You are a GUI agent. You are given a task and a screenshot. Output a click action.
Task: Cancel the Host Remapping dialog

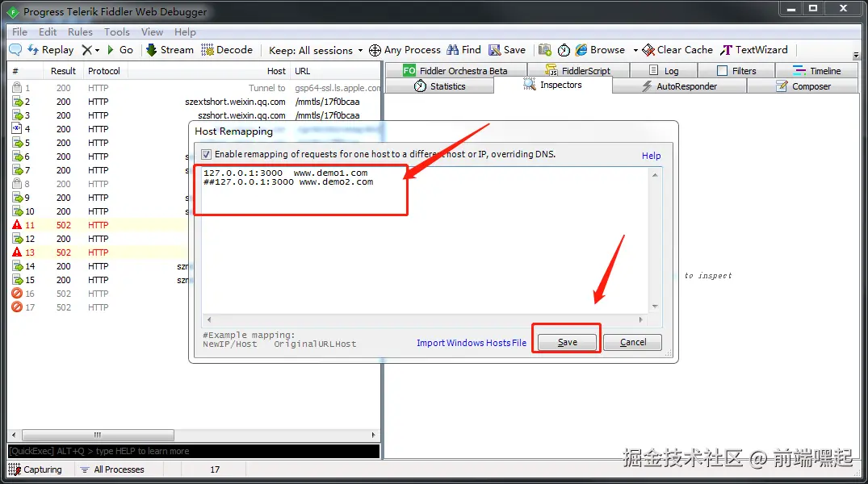633,342
